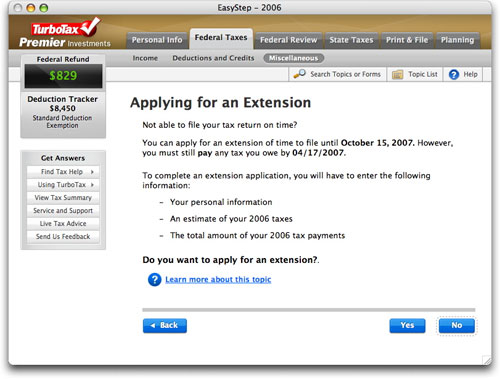This screenshot has height=379, width=500.
Task: Go to the Print & File tab
Action: (x=407, y=40)
